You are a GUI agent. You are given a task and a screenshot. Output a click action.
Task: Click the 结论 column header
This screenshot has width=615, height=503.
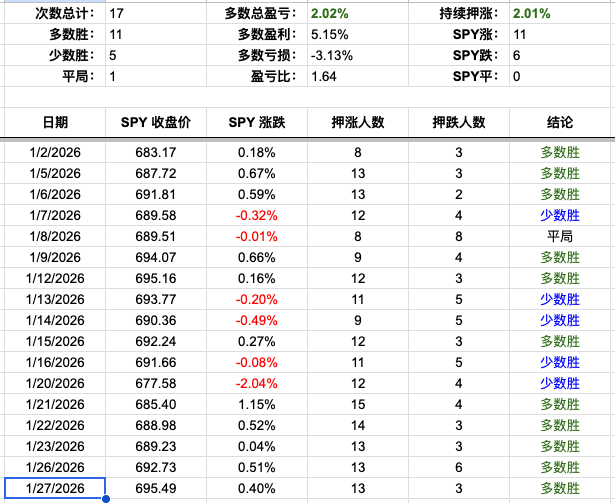(x=560, y=122)
